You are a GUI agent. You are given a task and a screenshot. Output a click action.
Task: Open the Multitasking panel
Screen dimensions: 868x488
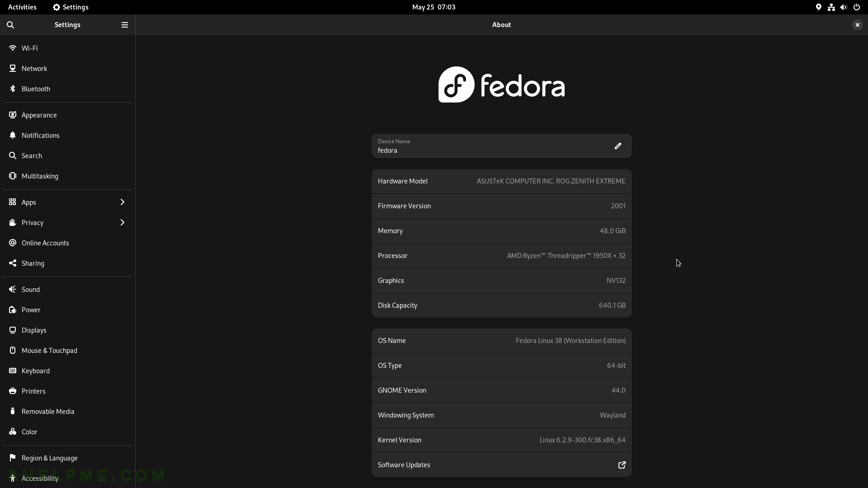click(68, 176)
